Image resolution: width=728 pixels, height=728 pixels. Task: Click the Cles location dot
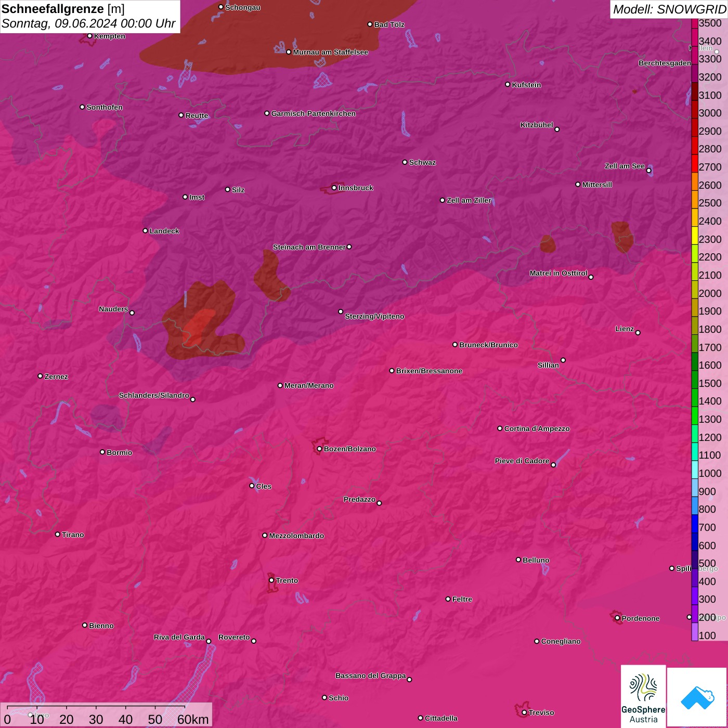point(252,486)
